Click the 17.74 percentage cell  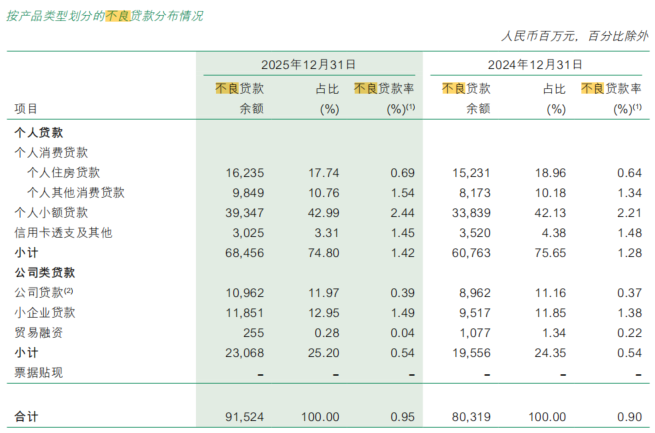point(324,173)
